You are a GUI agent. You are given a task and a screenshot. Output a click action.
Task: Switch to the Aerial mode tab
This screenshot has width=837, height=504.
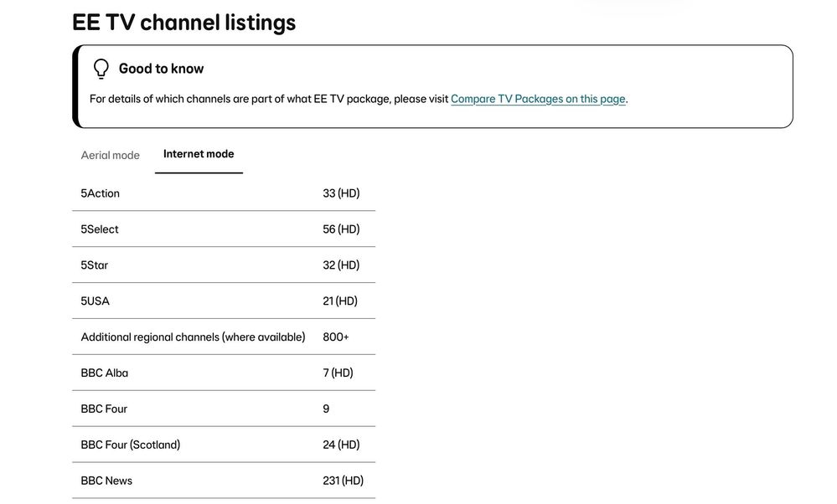[x=110, y=155]
